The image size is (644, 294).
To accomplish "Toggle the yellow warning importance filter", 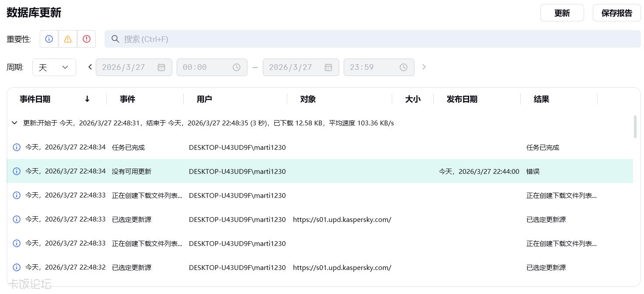I will (x=68, y=39).
